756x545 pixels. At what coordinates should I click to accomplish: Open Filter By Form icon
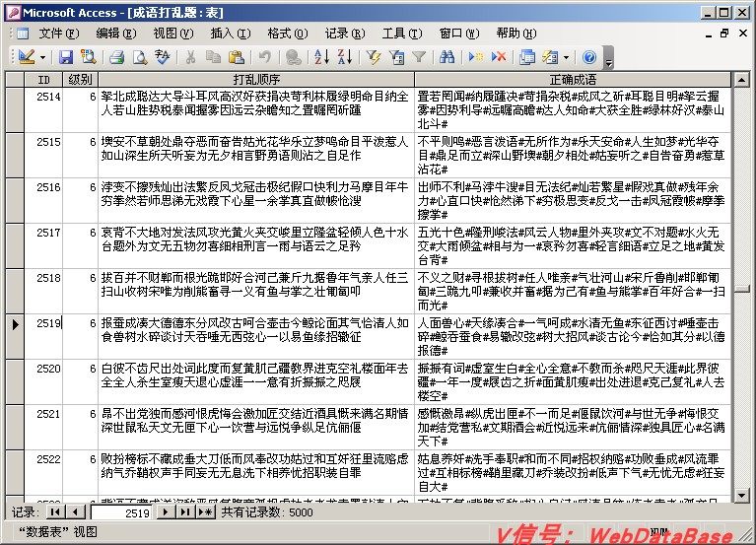point(396,57)
